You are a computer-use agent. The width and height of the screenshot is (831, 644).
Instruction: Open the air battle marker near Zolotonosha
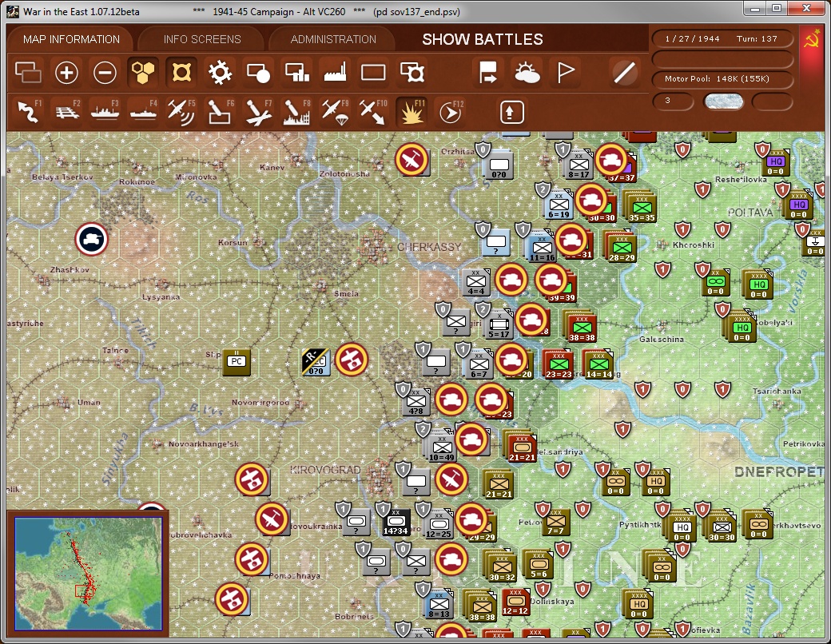[412, 159]
